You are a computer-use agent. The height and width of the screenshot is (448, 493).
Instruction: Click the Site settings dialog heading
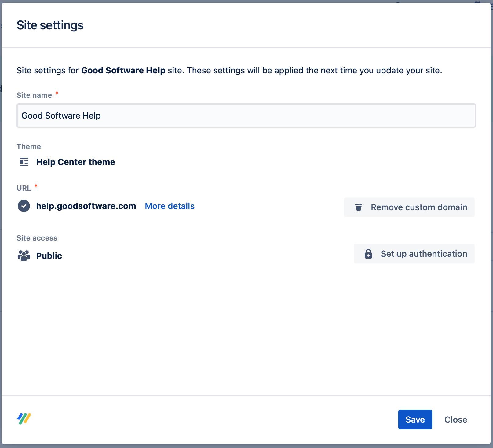click(x=50, y=25)
